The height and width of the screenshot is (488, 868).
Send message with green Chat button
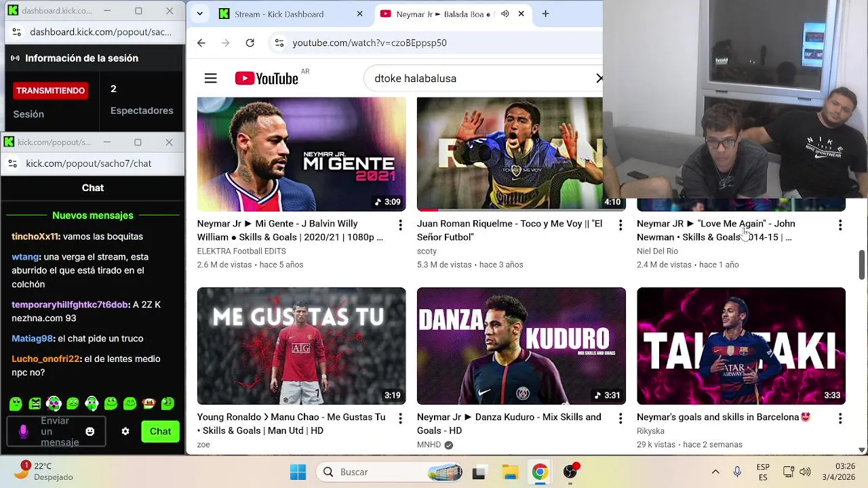click(160, 431)
